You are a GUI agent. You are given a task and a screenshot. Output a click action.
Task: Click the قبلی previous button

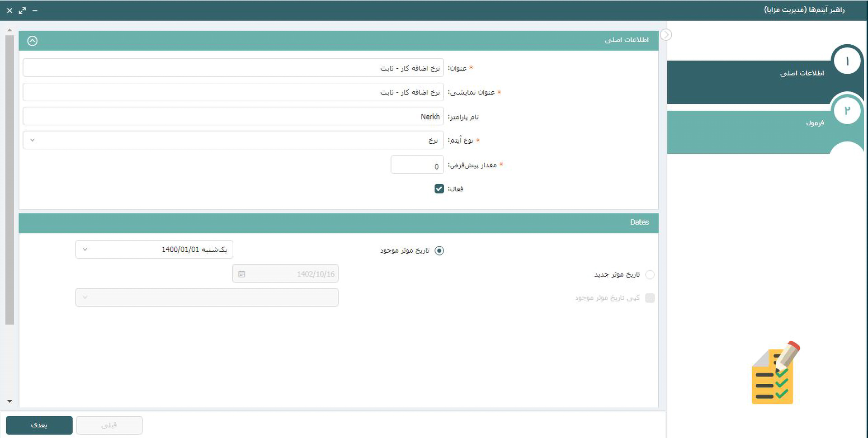click(109, 425)
